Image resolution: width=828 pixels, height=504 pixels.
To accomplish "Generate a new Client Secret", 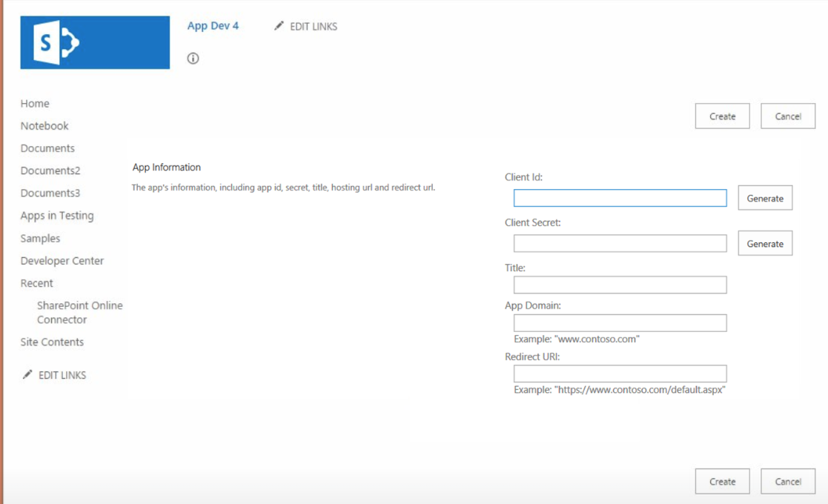I will click(765, 244).
